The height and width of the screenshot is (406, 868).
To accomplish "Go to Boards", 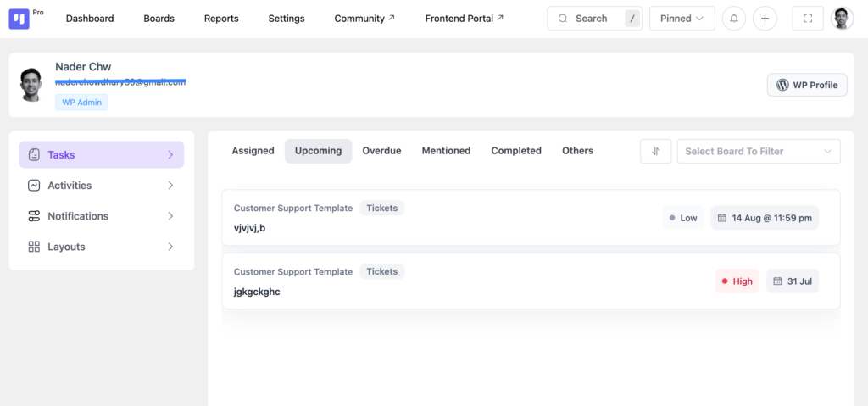I will [159, 19].
